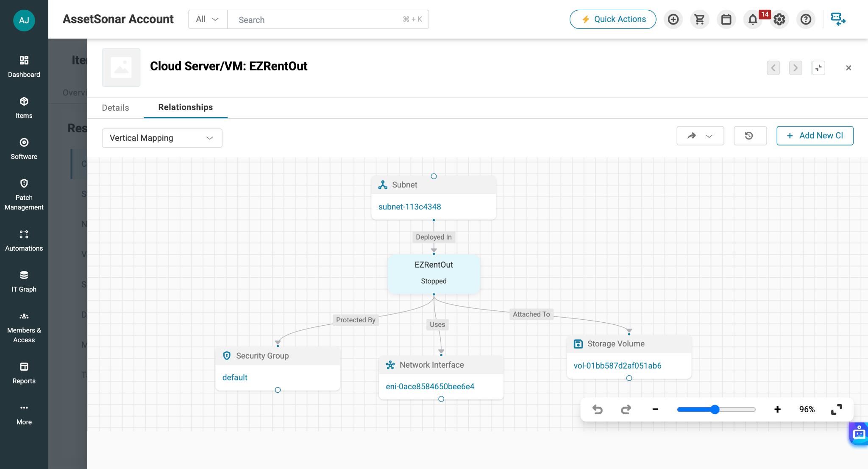
Task: Click the Deployed In edge label
Action: [434, 237]
